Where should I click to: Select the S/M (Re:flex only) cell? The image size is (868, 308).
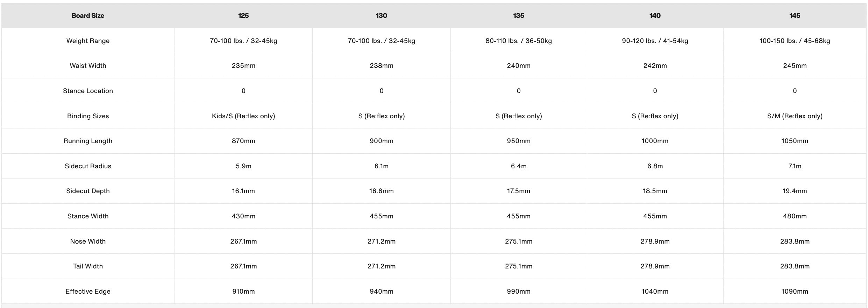click(x=795, y=116)
